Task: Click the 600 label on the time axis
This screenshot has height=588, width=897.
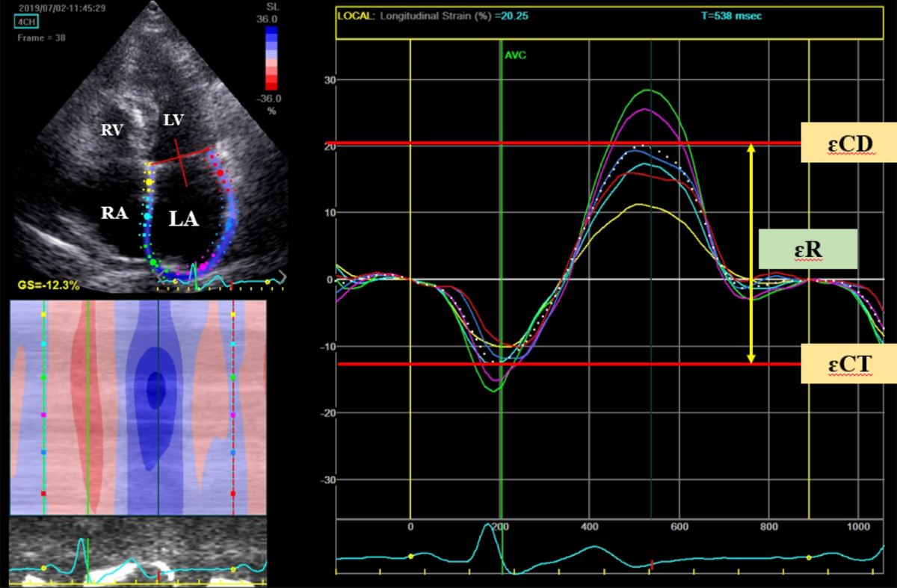Action: tap(679, 527)
